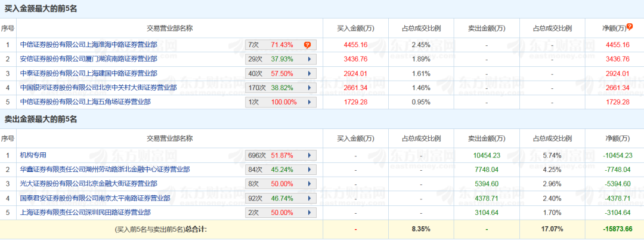
Task: Expand the 170次 38.82% arrow for 中国银河证券
Action: (x=309, y=88)
